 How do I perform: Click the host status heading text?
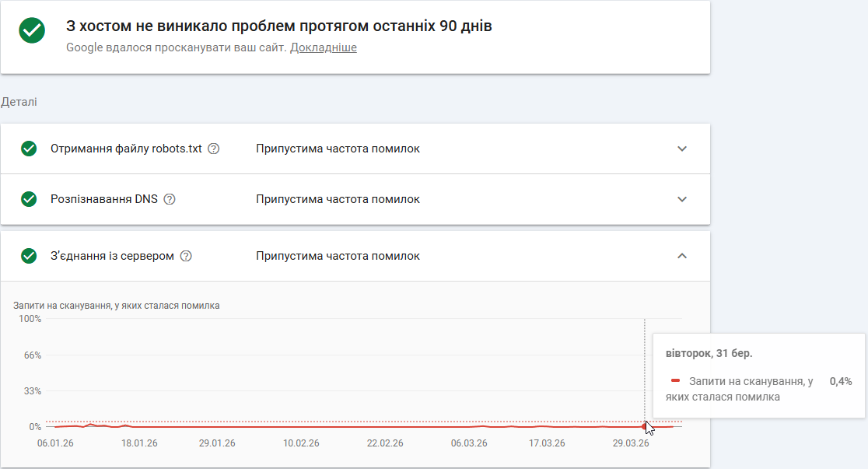[x=278, y=26]
